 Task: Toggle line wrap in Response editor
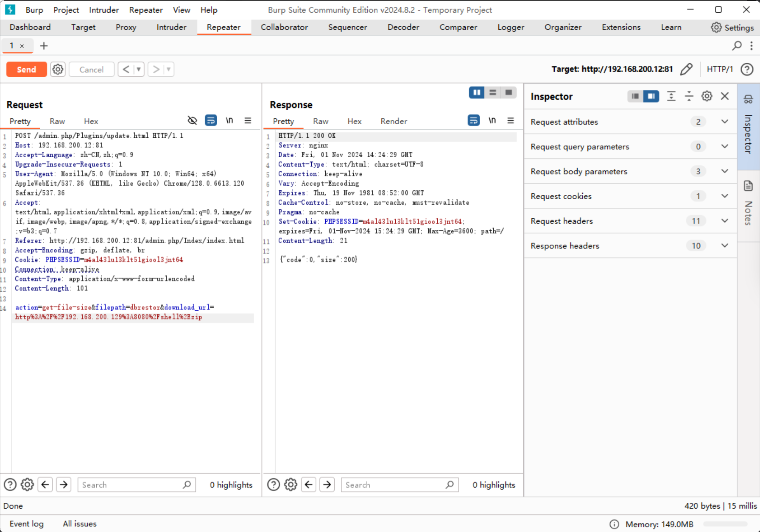point(474,120)
